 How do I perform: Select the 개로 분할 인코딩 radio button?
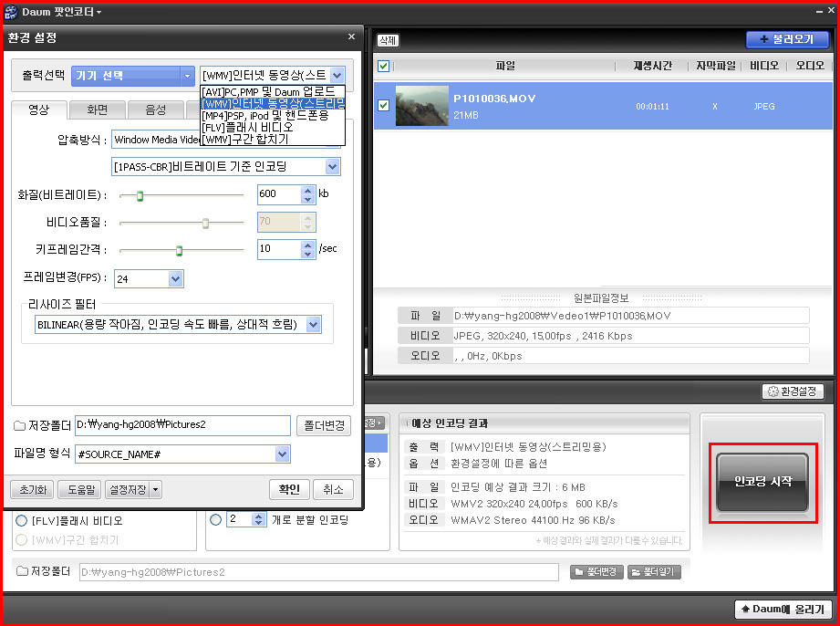click(x=216, y=519)
